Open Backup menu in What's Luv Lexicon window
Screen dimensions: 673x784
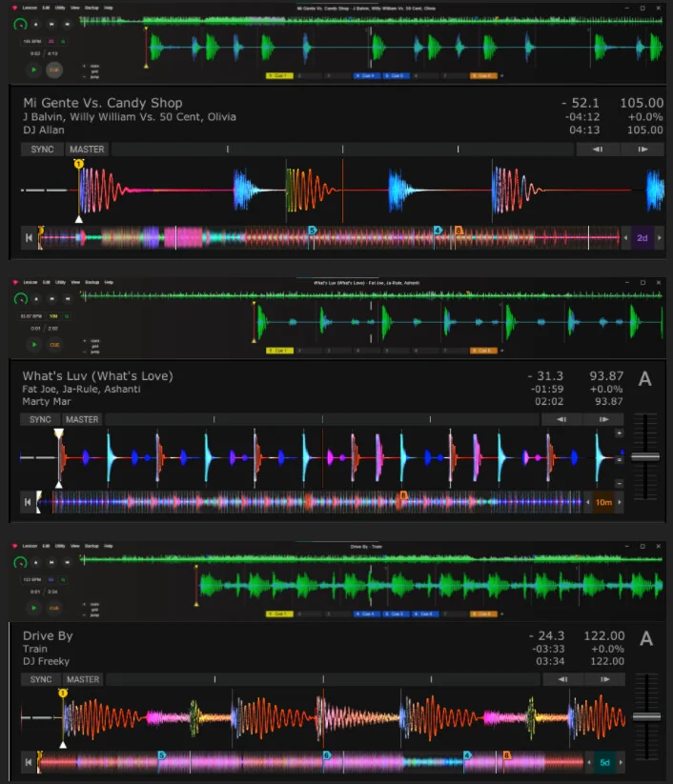pos(92,283)
